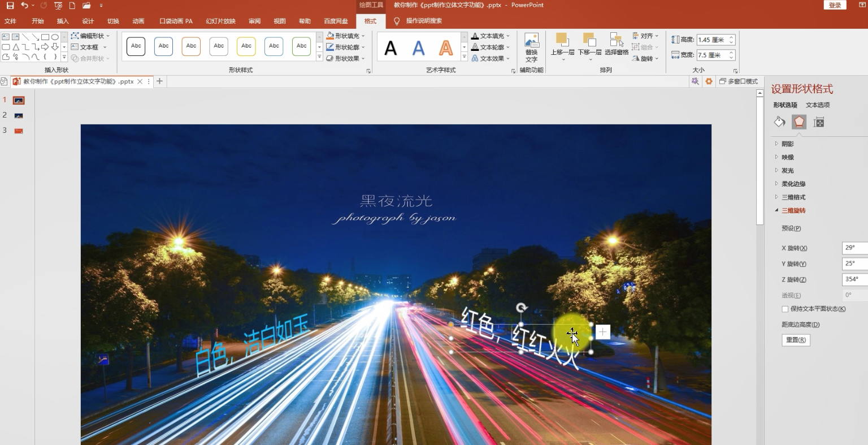Click Send Backward (下移一层) button
The height and width of the screenshot is (445, 868).
pyautogui.click(x=589, y=46)
